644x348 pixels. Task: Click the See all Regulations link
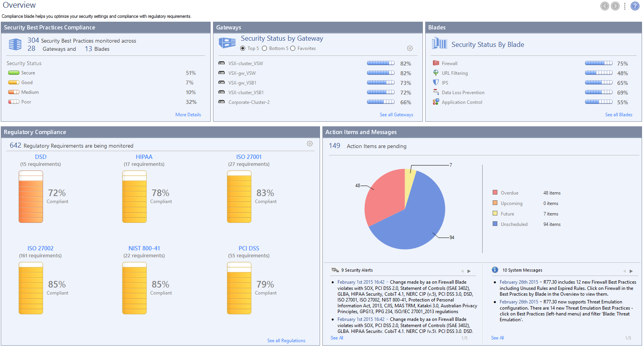coord(286,341)
